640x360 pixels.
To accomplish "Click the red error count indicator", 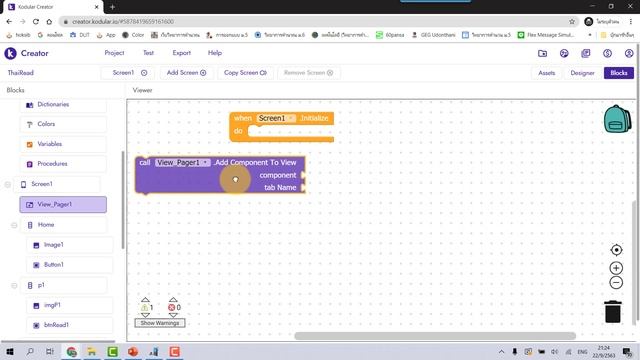I will 172,307.
